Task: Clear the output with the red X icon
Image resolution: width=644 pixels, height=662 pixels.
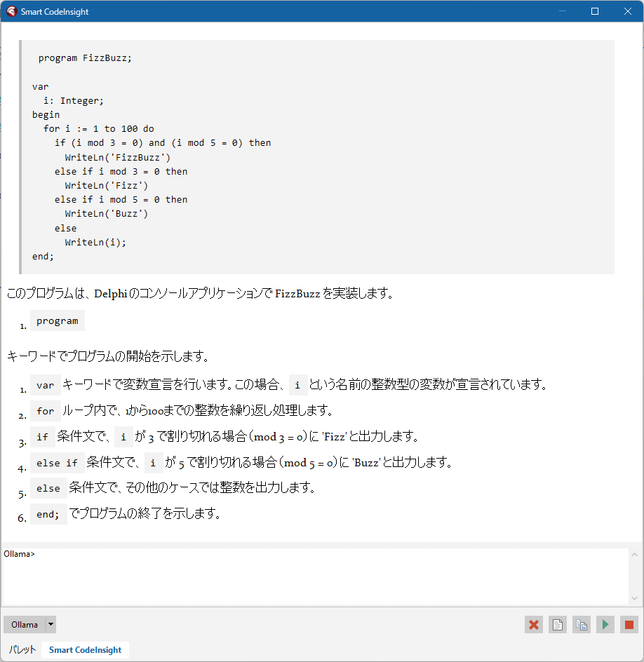Action: (x=534, y=624)
